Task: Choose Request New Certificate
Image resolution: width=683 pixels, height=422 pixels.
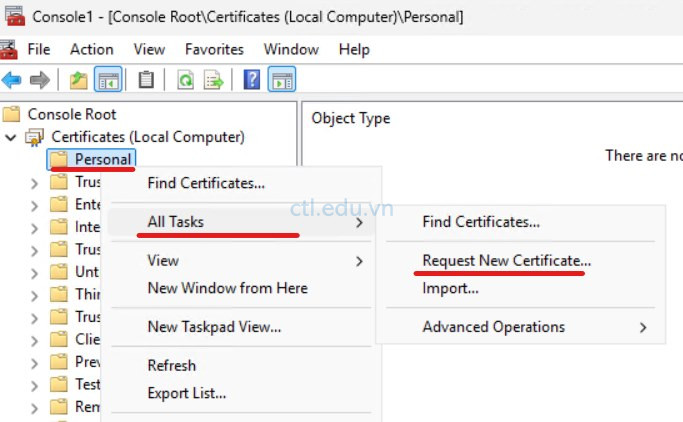Action: tap(507, 260)
